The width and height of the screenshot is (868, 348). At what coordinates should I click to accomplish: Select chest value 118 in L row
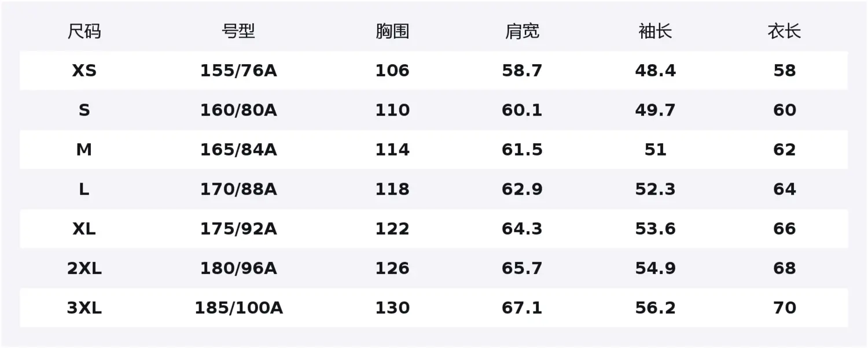[x=392, y=190]
